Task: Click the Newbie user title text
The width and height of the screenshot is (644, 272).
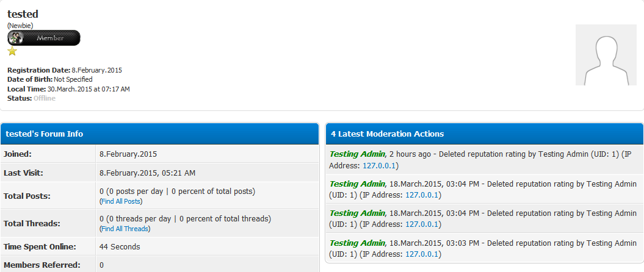Action: click(20, 26)
